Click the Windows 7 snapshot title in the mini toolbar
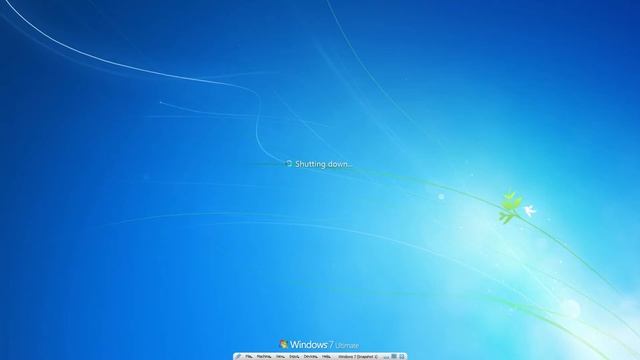Screen dimensions: 640x360 [357, 356]
